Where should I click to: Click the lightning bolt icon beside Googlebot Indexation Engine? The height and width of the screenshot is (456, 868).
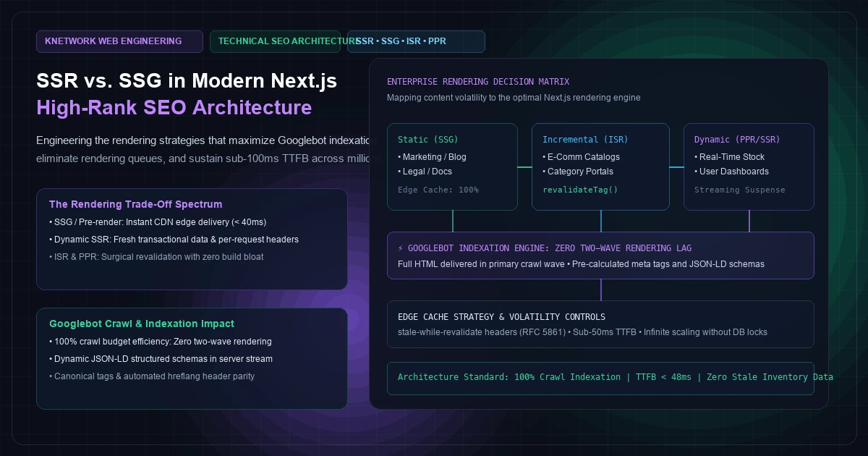click(x=401, y=248)
